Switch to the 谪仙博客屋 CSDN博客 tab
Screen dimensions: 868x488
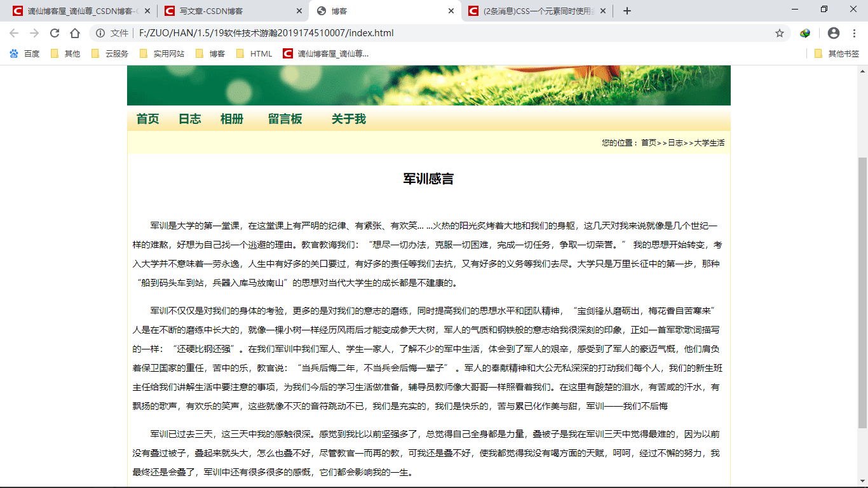(81, 11)
